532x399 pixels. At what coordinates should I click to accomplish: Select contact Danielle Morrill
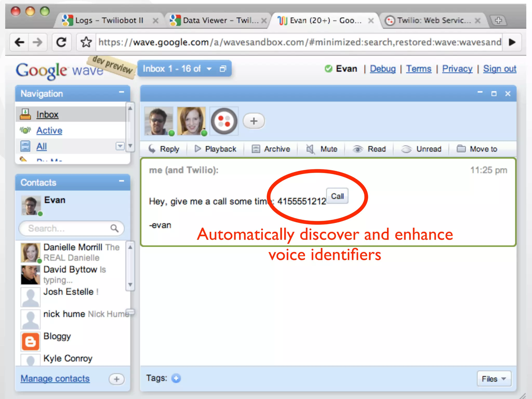(73, 252)
